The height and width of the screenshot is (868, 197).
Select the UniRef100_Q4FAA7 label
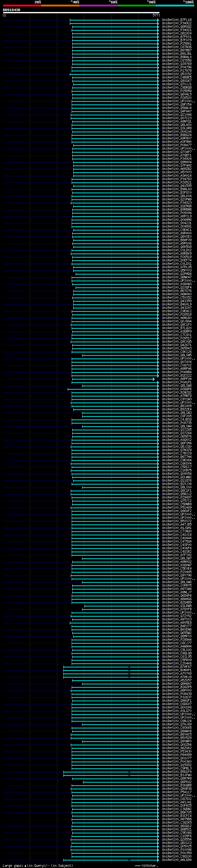[x=176, y=111]
